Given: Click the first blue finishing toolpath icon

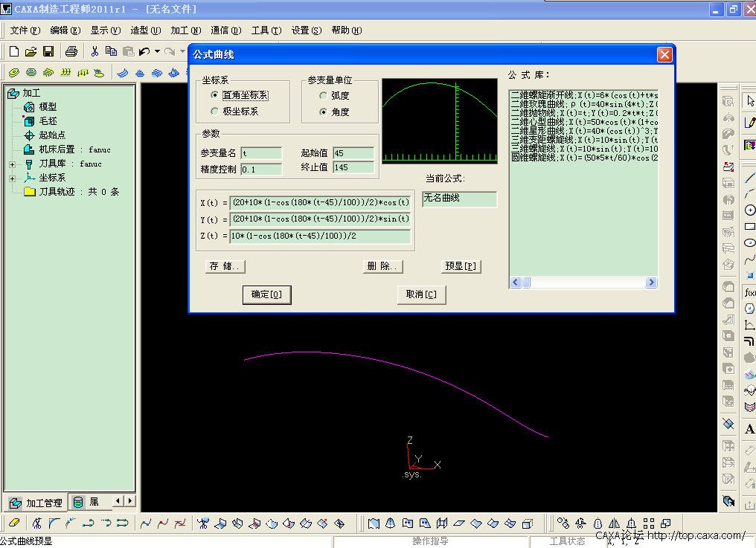Looking at the screenshot, I should tap(123, 73).
